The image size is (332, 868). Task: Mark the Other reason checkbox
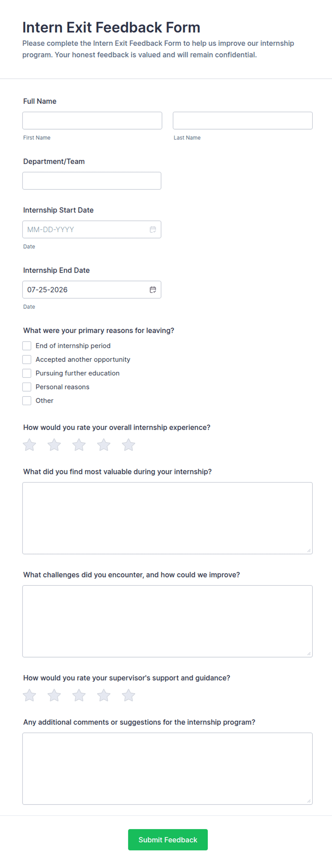(x=27, y=401)
